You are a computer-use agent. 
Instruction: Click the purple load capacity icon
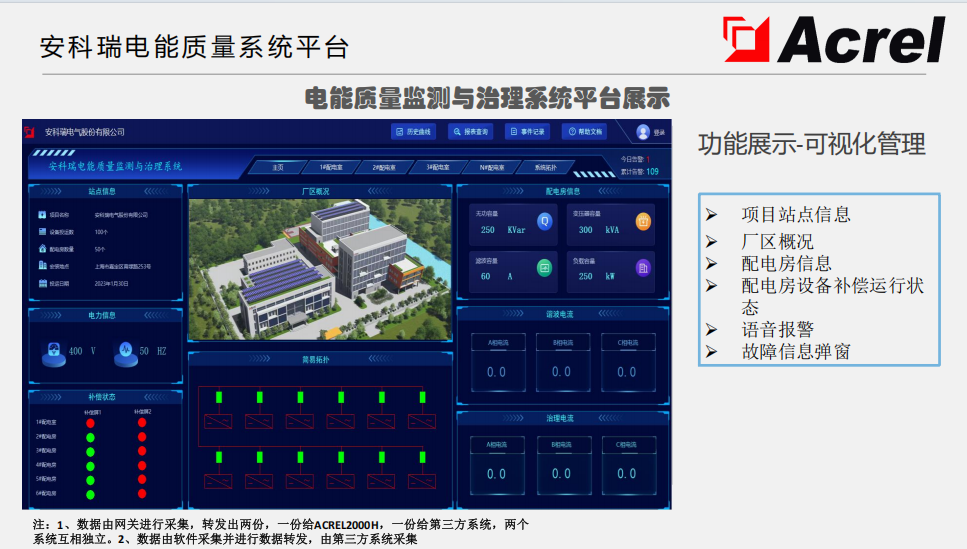(x=643, y=268)
